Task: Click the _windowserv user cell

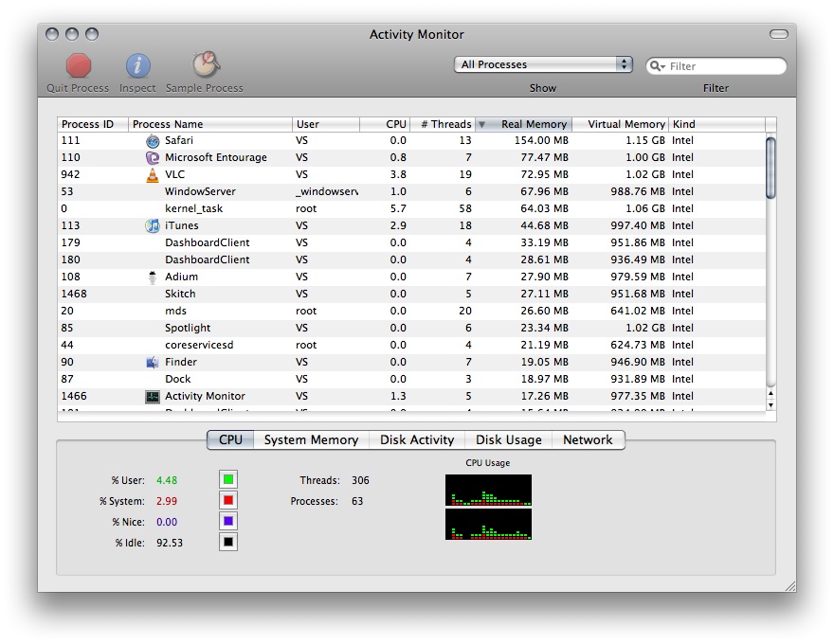Action: (327, 192)
